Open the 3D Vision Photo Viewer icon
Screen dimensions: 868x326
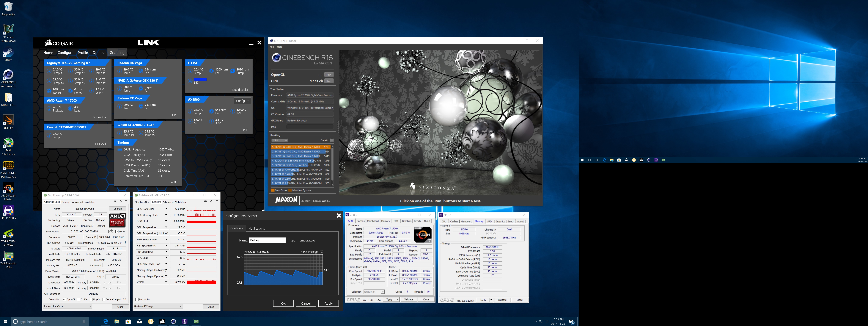click(x=8, y=33)
